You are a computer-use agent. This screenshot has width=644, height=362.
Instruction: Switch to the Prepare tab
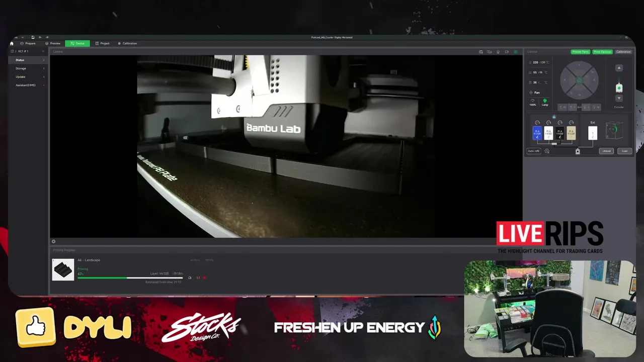[x=28, y=43]
